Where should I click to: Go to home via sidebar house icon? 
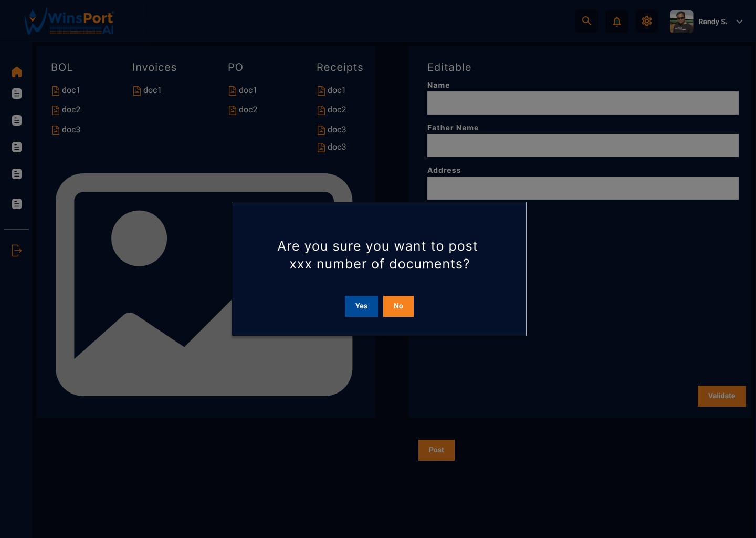pos(17,72)
